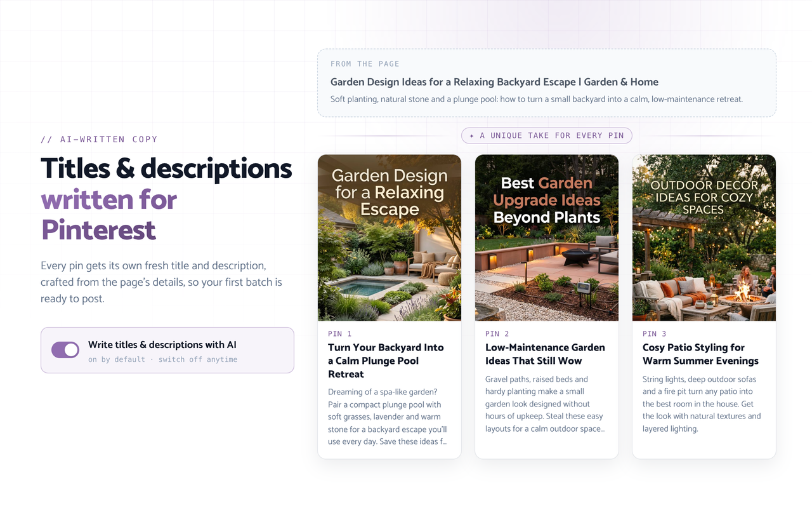The image size is (812, 508).
Task: Toggle the Write titles & descriptions with AI switch
Action: coord(65,350)
